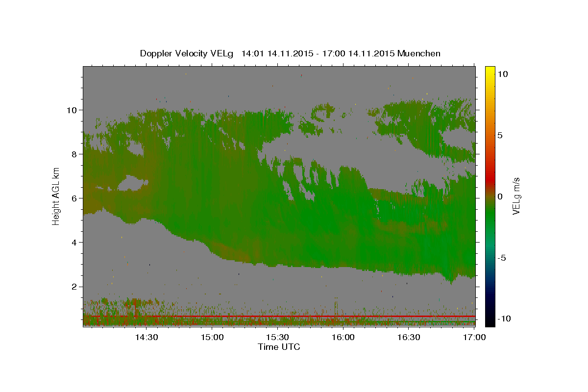This screenshot has width=588, height=392.
Task: Click the 'Muenchen' location in title
Action: click(x=419, y=54)
